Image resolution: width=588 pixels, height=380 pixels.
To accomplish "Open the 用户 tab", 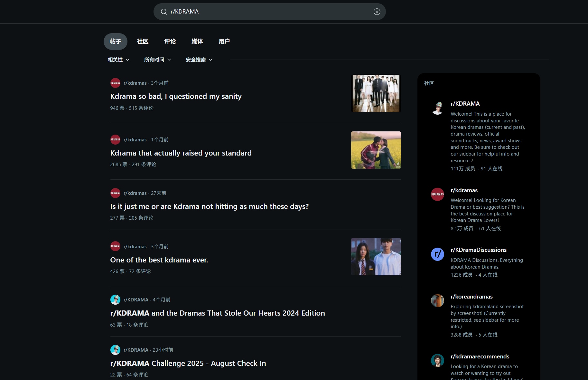I will point(224,42).
